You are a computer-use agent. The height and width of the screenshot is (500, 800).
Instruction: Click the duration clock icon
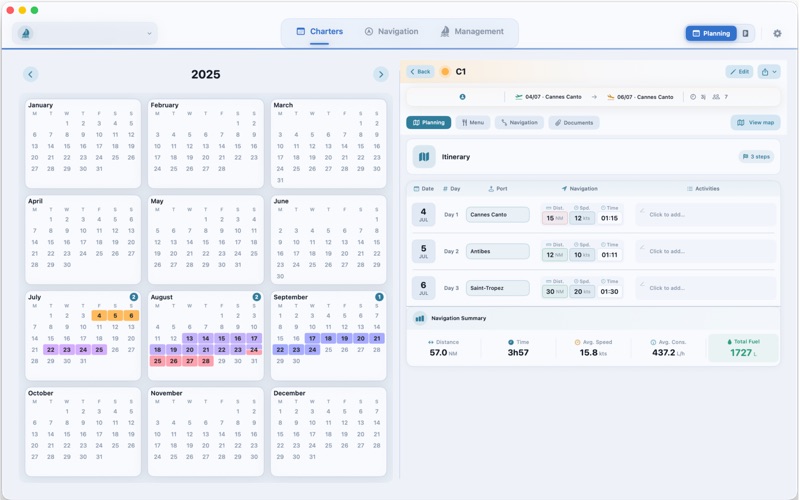click(x=693, y=97)
